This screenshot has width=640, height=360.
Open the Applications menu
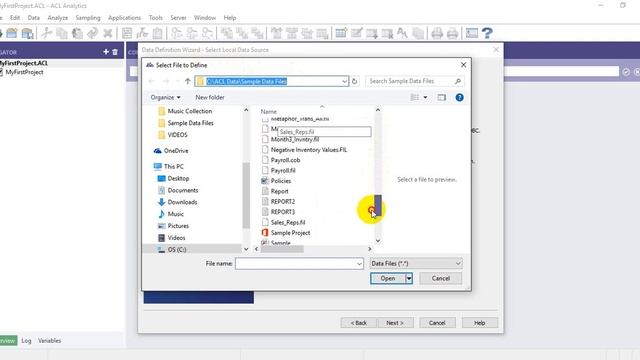[x=124, y=18]
